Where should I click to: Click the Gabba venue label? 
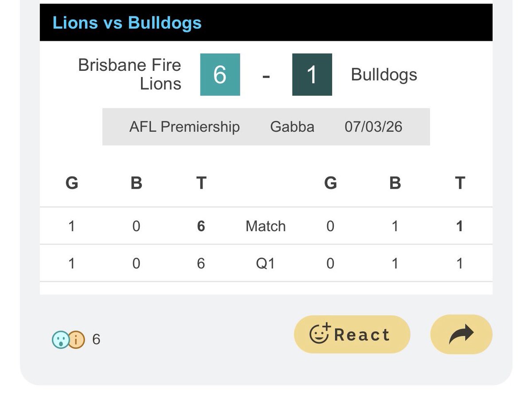(292, 127)
